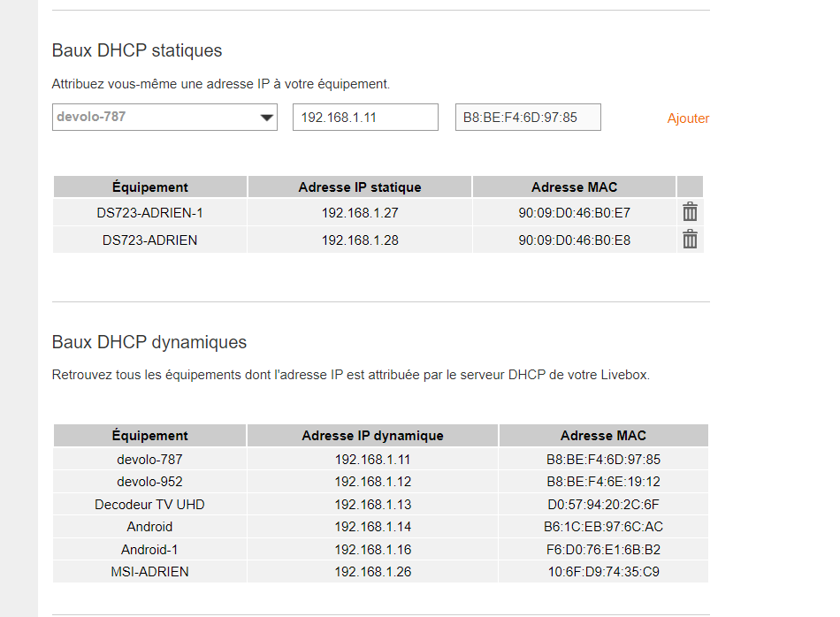Delete the DS723-ADRIEN-1 static lease
Screen dimensions: 840x617
(690, 212)
